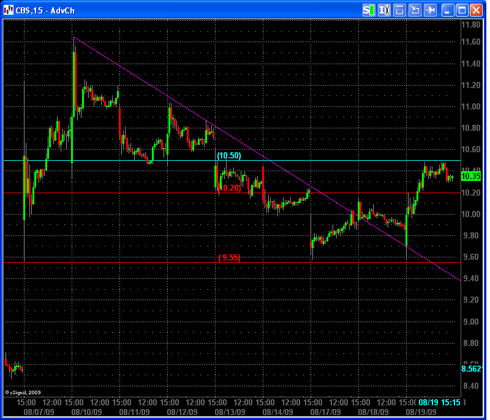The height and width of the screenshot is (420, 490).
Task: Click the red (9.55) line label
Action: (x=229, y=258)
